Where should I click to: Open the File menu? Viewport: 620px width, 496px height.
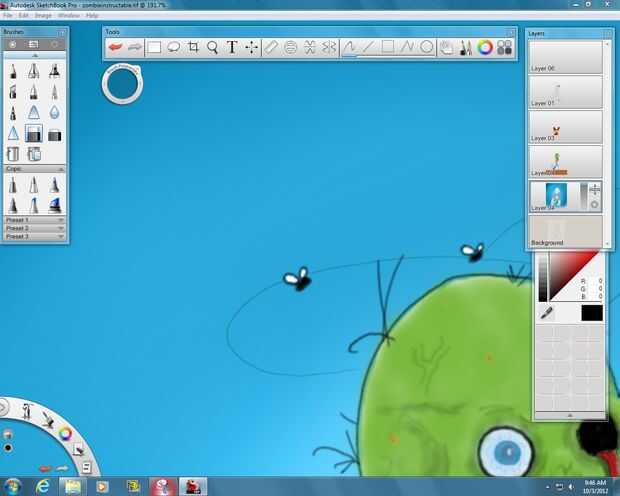coord(8,15)
